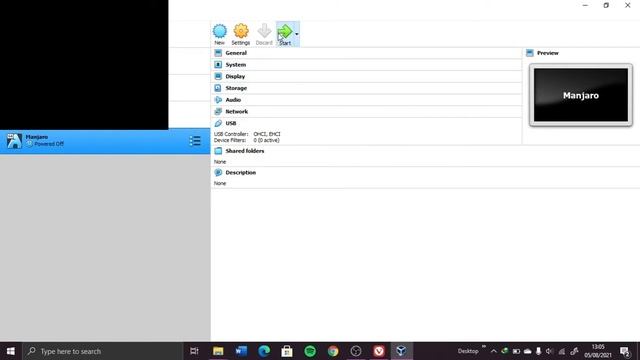Click the General section heading
Image resolution: width=640 pixels, height=360 pixels.
[236, 53]
